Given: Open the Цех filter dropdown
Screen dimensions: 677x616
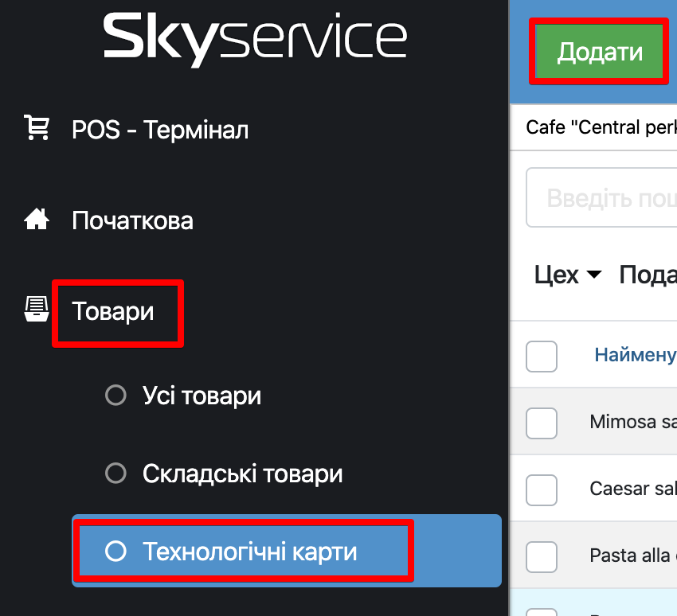Looking at the screenshot, I should pos(557,275).
